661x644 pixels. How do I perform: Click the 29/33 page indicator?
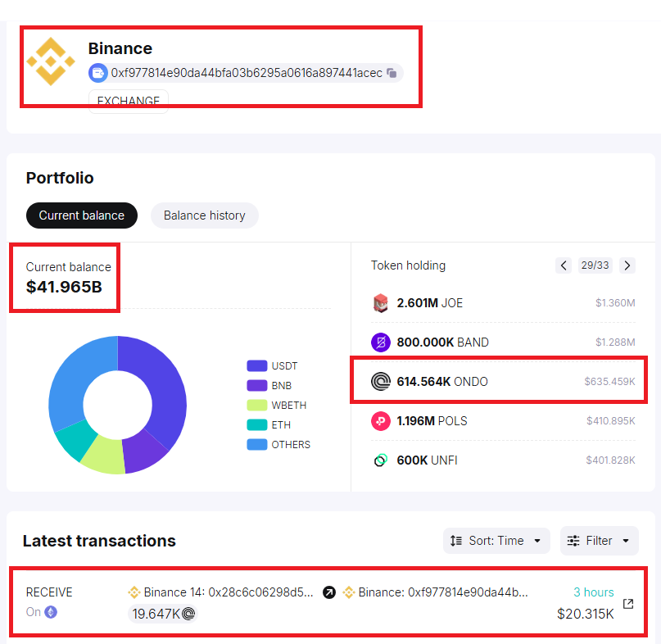(x=595, y=265)
